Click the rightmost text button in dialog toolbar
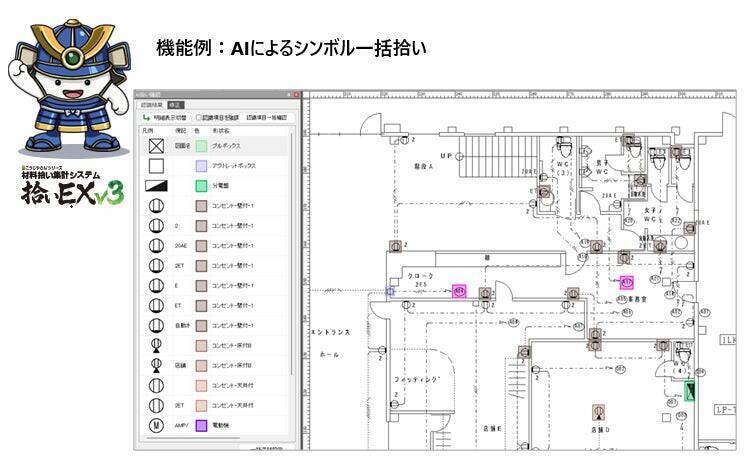748x462 pixels. tap(267, 117)
